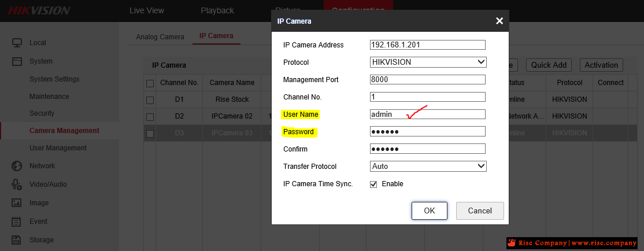The width and height of the screenshot is (644, 251).
Task: Switch to Live View tab
Action: click(147, 10)
